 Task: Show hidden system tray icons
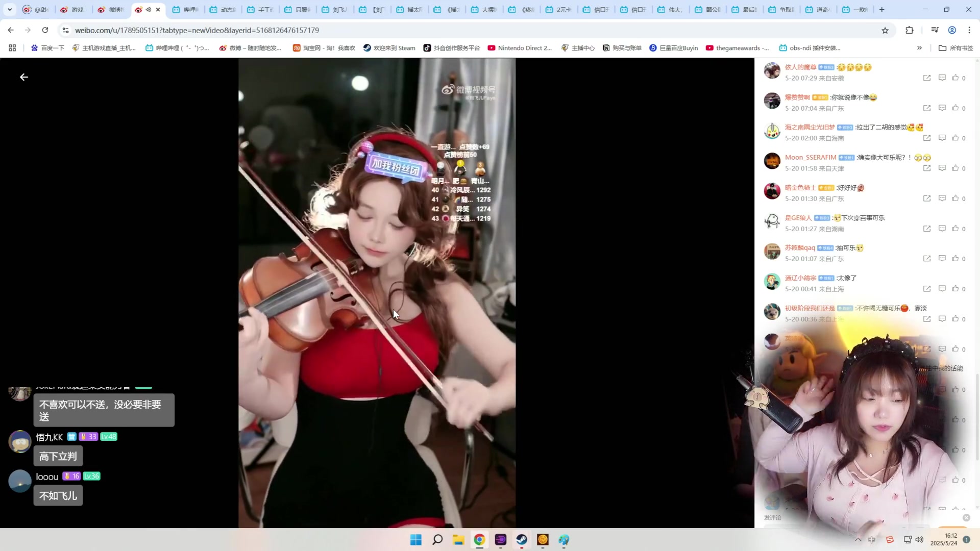[858, 540]
